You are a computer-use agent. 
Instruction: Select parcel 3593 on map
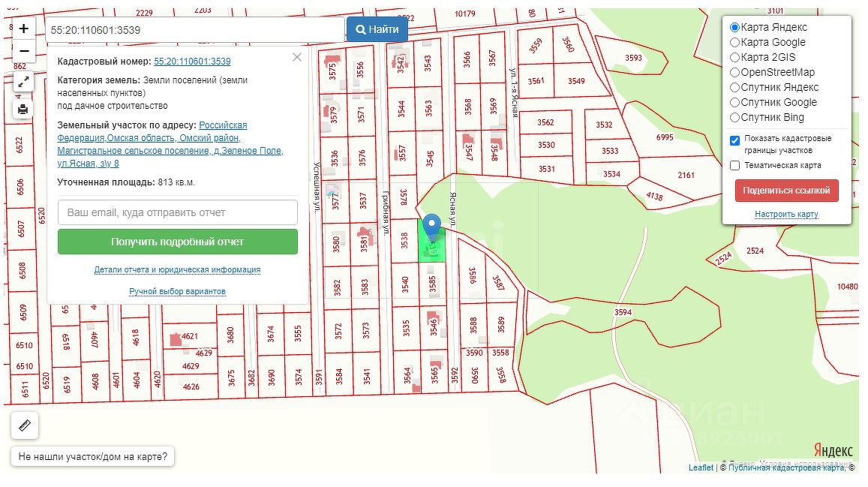(633, 58)
